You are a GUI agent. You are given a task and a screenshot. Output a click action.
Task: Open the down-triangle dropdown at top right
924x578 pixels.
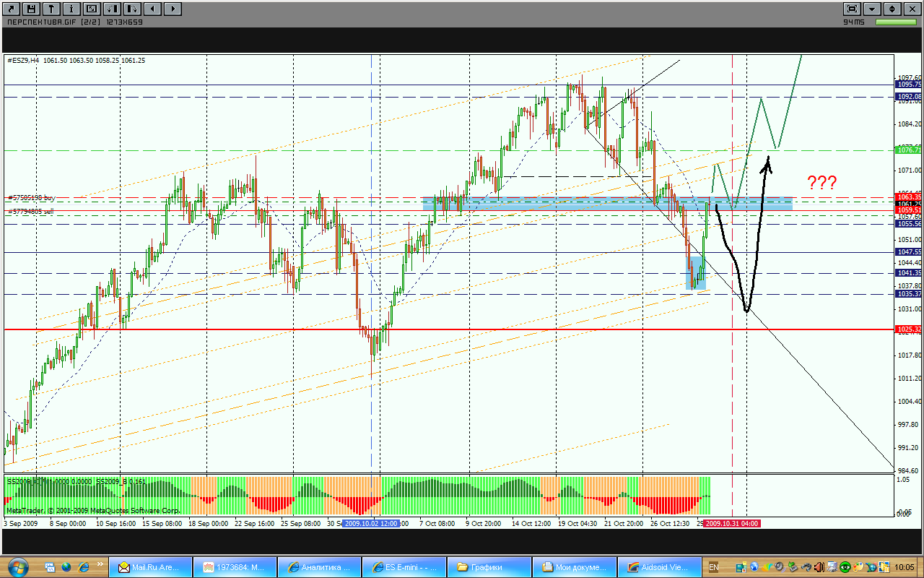872,9
